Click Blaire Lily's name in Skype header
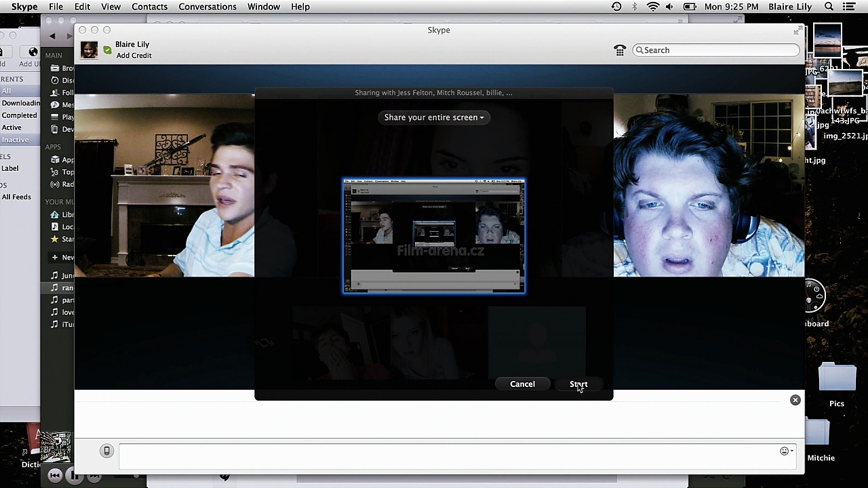868x488 pixels. pyautogui.click(x=132, y=45)
